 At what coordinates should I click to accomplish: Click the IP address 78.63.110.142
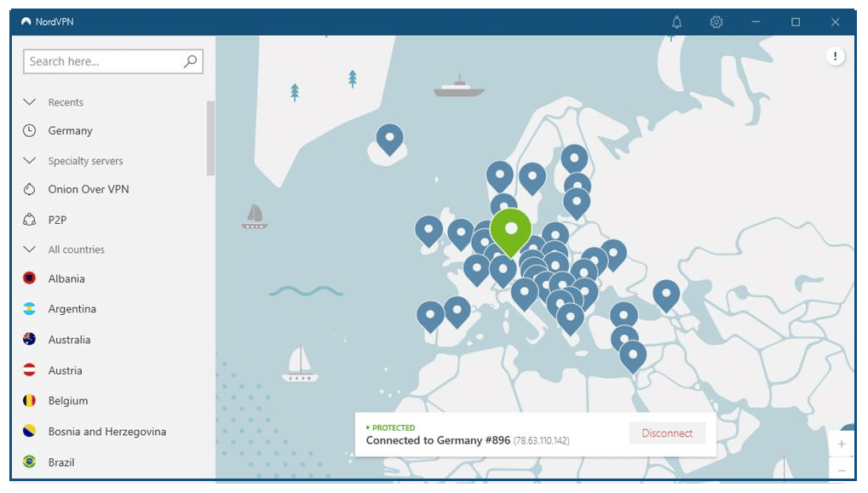(x=542, y=441)
